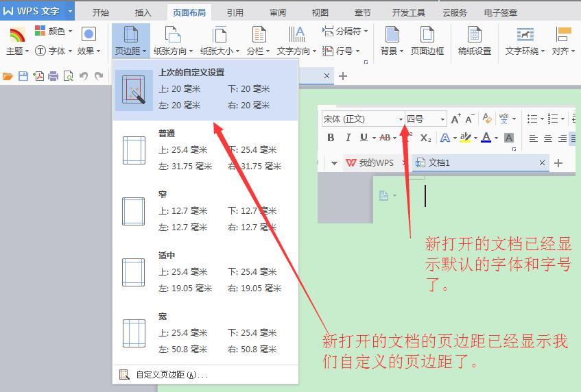Click the save disk icon
581x392 pixels.
(x=23, y=76)
